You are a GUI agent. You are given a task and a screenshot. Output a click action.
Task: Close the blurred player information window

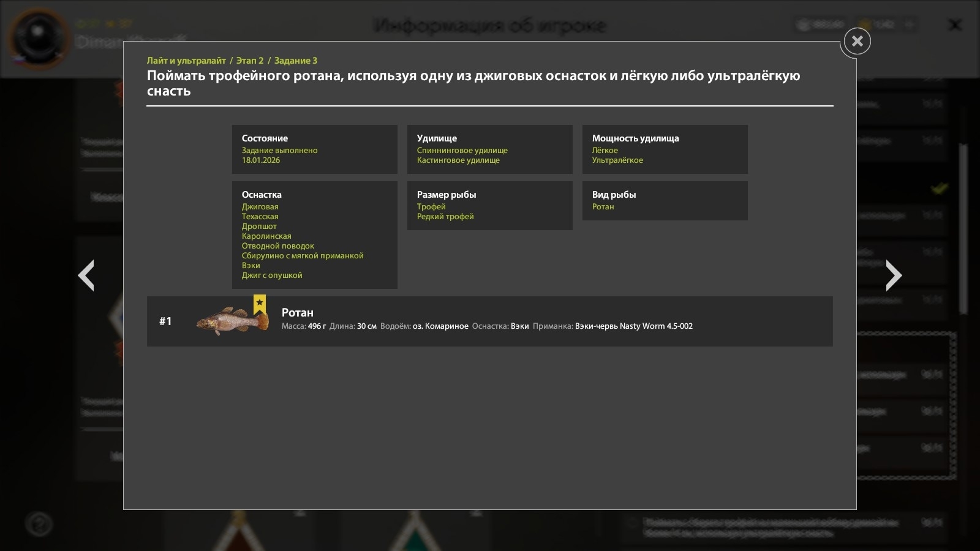tap(954, 25)
